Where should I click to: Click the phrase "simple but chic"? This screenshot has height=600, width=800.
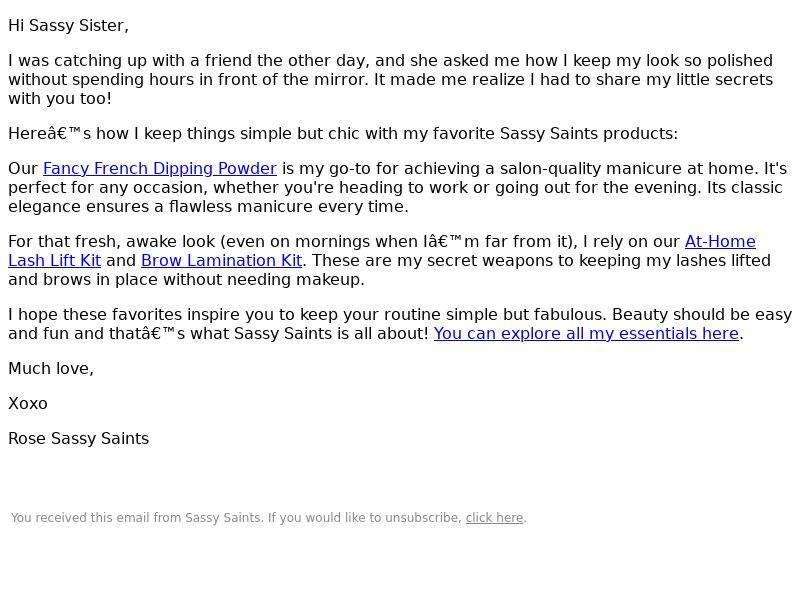292,133
